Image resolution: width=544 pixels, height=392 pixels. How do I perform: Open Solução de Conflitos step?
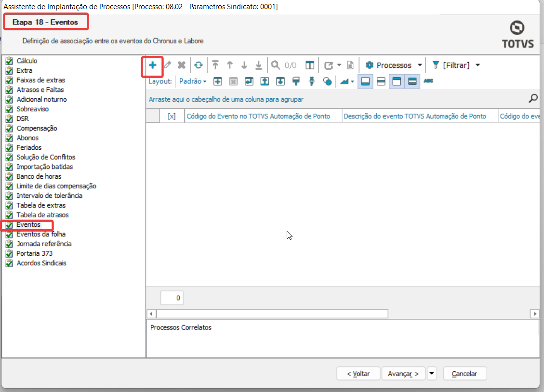[x=46, y=157]
